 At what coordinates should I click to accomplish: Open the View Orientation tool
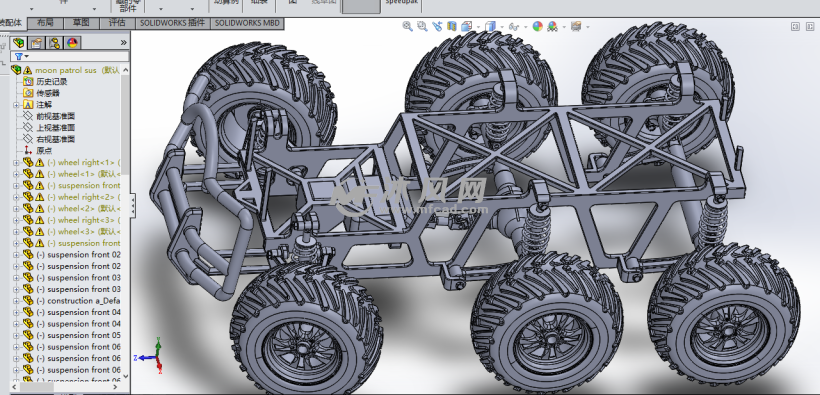pyautogui.click(x=466, y=26)
